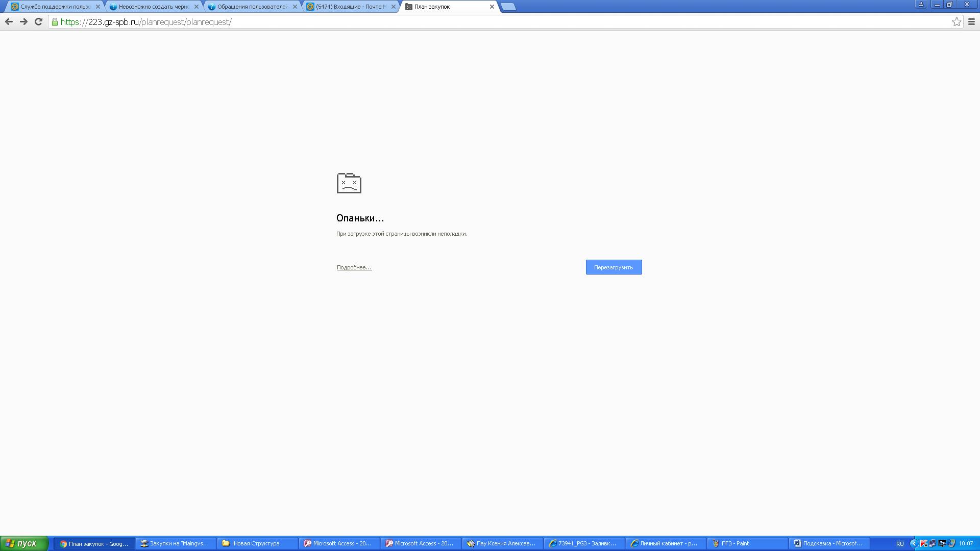Open the Подробнее… link
This screenshot has width=980, height=551.
(x=354, y=267)
